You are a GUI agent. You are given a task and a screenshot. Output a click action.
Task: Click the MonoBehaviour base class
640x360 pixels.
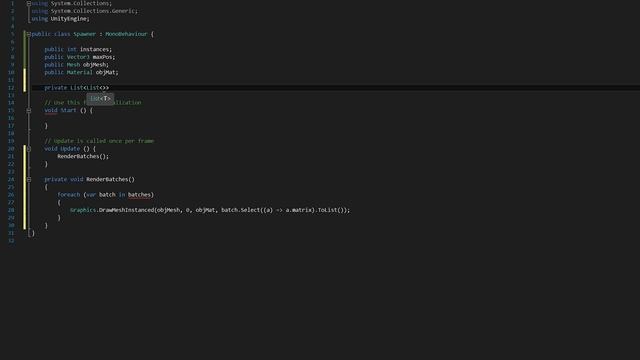tap(126, 34)
